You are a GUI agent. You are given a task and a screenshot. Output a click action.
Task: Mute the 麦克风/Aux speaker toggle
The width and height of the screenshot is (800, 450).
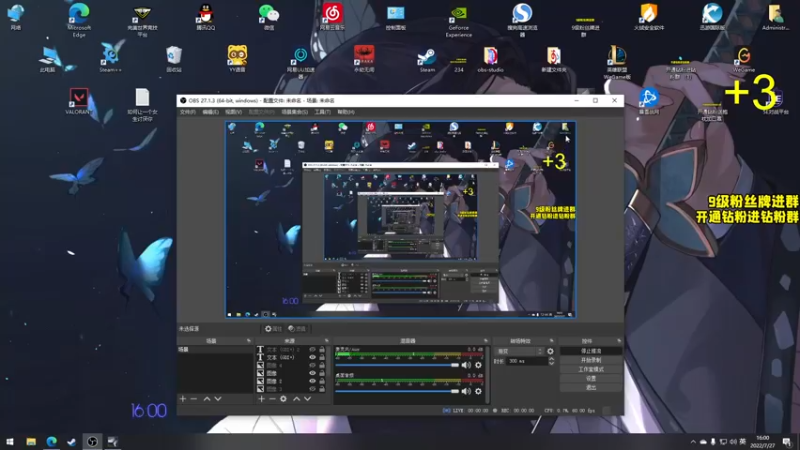point(466,365)
